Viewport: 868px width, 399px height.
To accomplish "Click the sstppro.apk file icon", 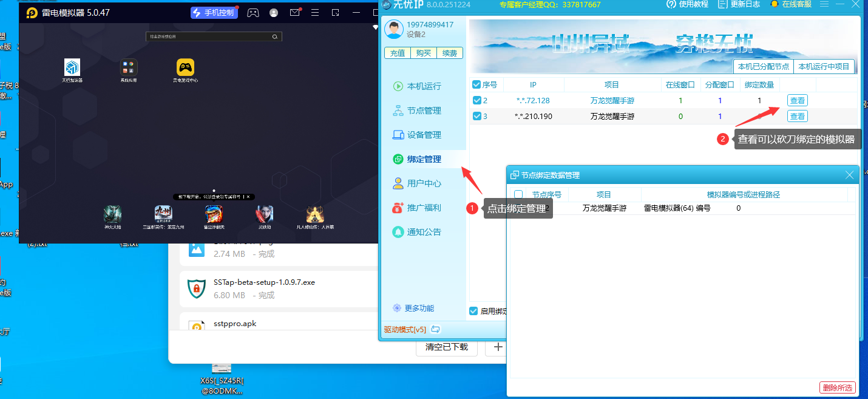I will [196, 327].
